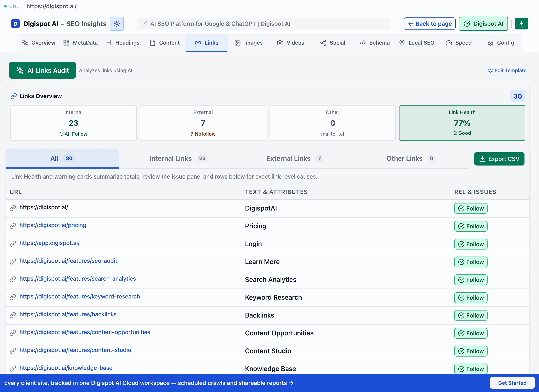Open the Images tab
Viewport: 539px width, 392px height.
[x=248, y=43]
